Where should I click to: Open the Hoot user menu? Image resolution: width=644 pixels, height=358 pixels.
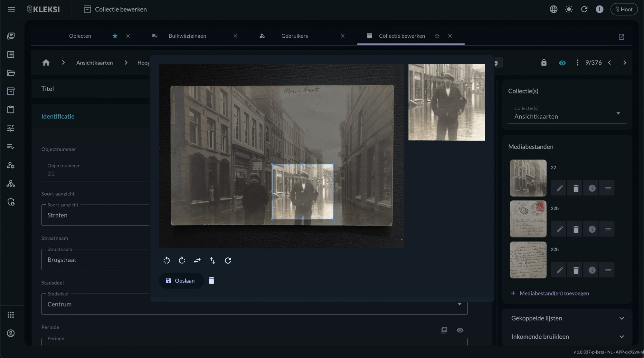[x=624, y=9]
